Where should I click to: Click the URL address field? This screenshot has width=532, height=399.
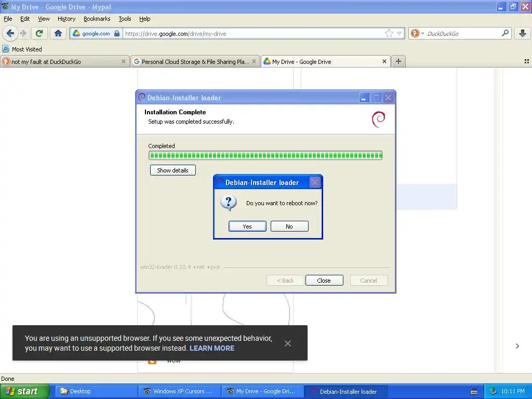(253, 34)
